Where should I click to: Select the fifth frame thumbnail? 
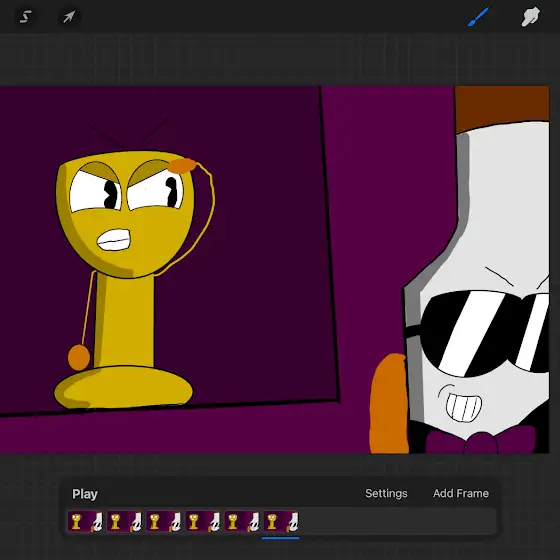click(242, 521)
